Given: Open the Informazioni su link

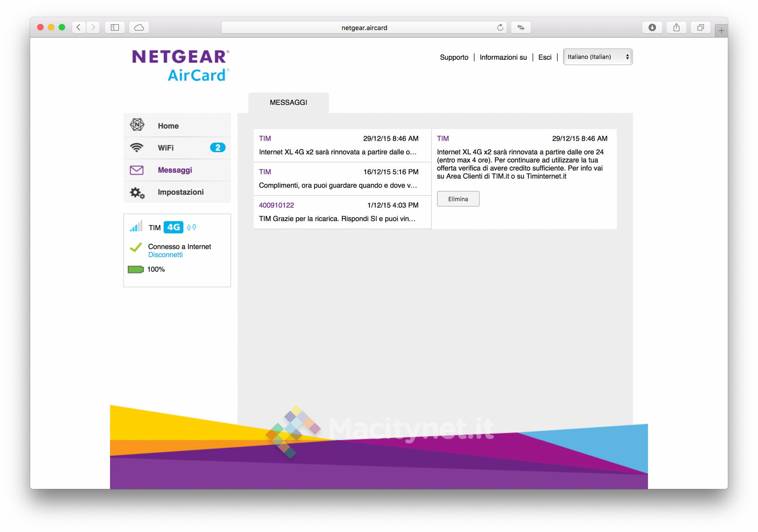Looking at the screenshot, I should (x=503, y=57).
